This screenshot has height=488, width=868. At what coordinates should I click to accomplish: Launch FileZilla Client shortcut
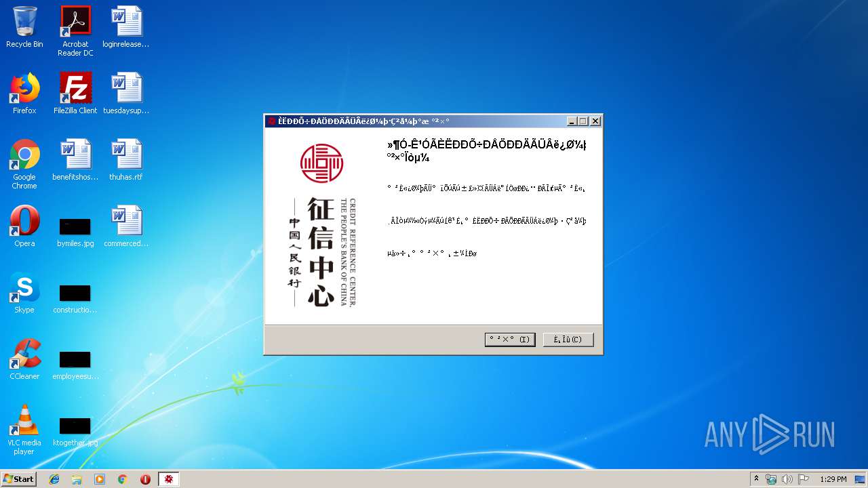(75, 94)
